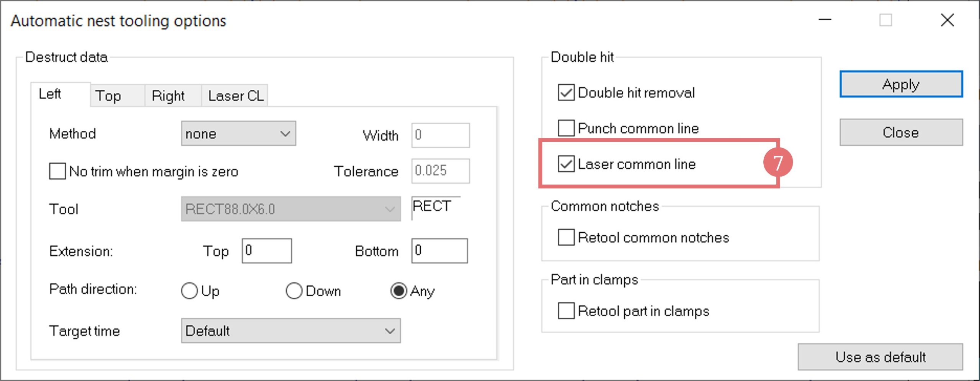Screen dimensions: 980x381
Task: Focus the Extension Bottom input field
Action: tap(439, 251)
